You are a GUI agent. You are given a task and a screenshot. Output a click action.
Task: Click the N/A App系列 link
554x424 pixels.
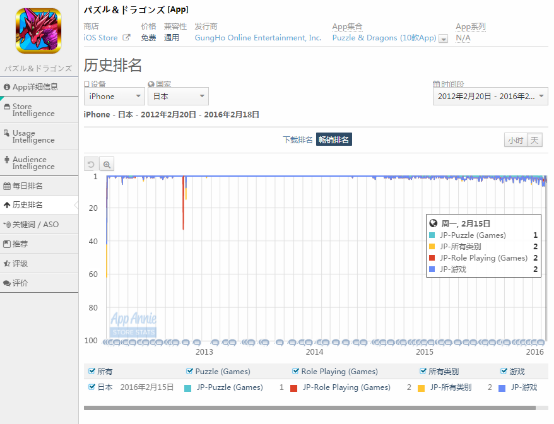[463, 38]
